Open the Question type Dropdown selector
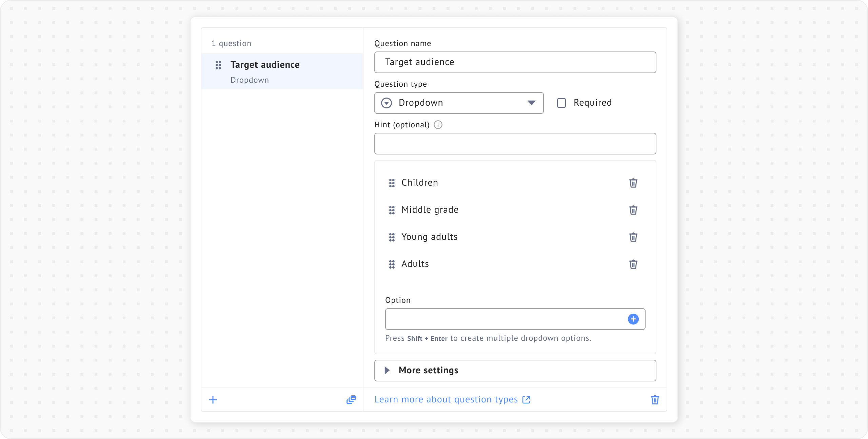The height and width of the screenshot is (439, 868). [458, 103]
